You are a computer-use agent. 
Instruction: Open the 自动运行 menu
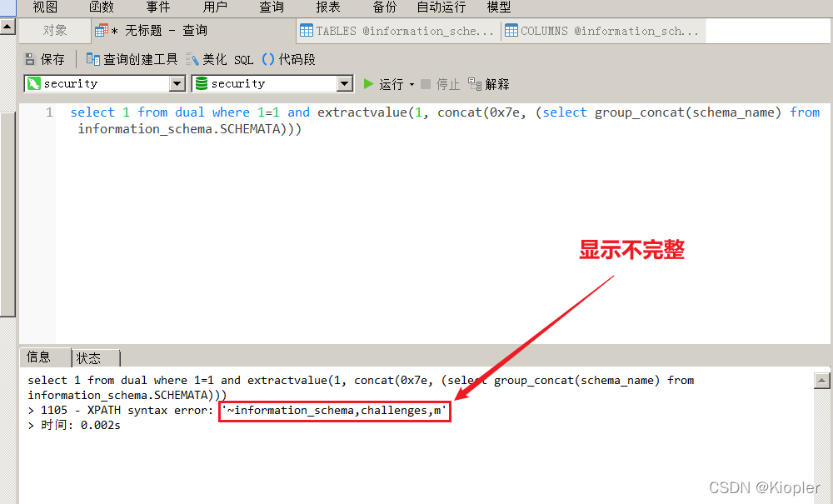441,7
